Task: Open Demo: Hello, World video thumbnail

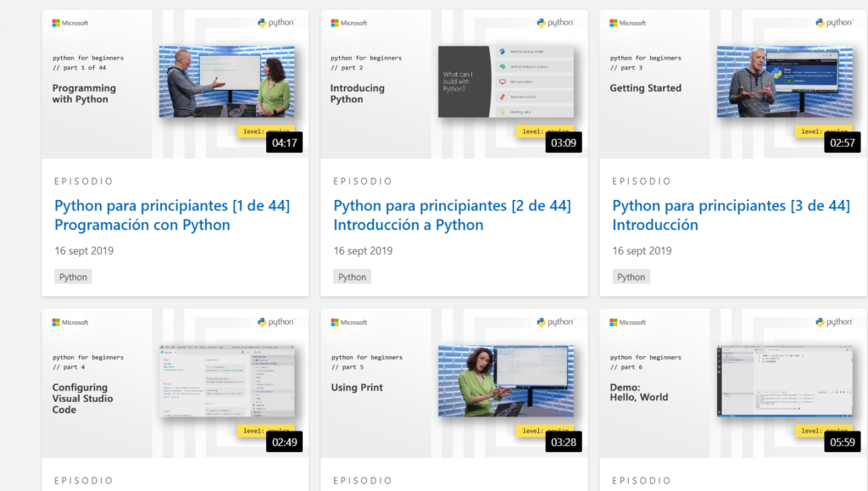Action: (x=784, y=381)
